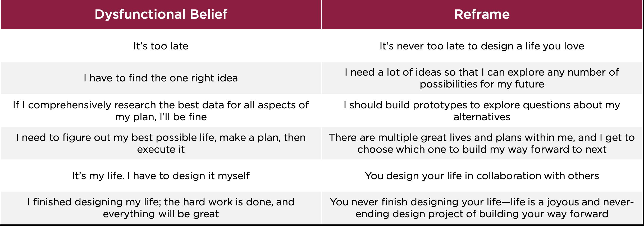The width and height of the screenshot is (644, 226).
Task: Click the Dysfunctional Belief column header
Action: pyautogui.click(x=161, y=15)
